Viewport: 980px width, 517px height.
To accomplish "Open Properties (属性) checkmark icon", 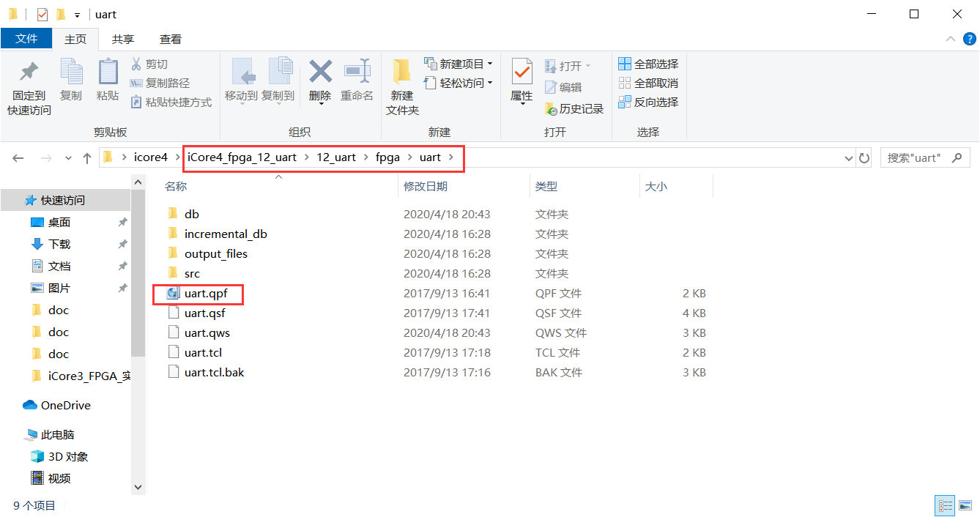I will pos(521,73).
